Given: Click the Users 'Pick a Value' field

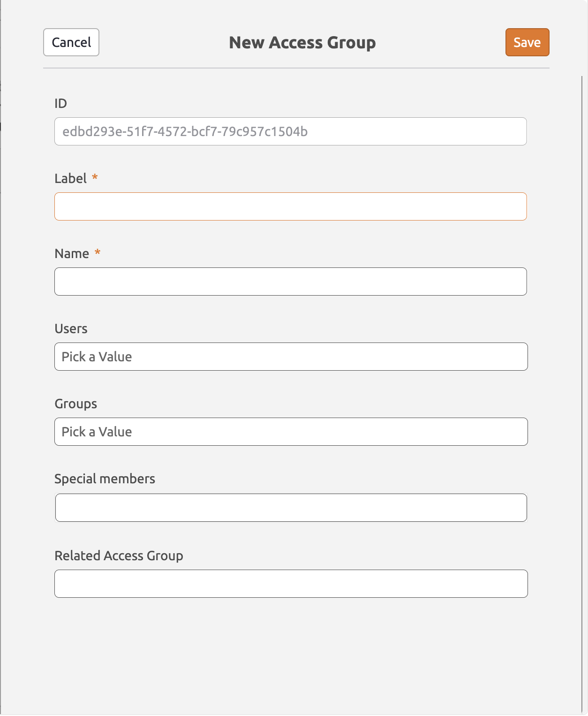Looking at the screenshot, I should pos(291,357).
